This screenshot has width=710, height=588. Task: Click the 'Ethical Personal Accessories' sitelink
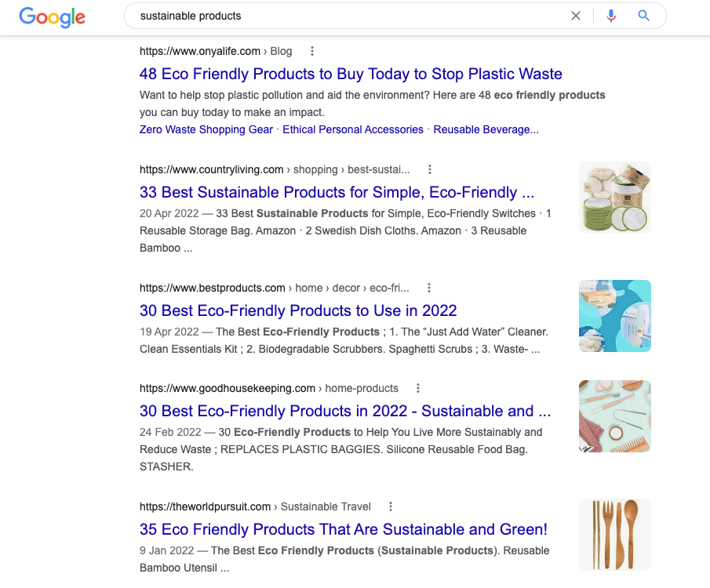click(352, 129)
